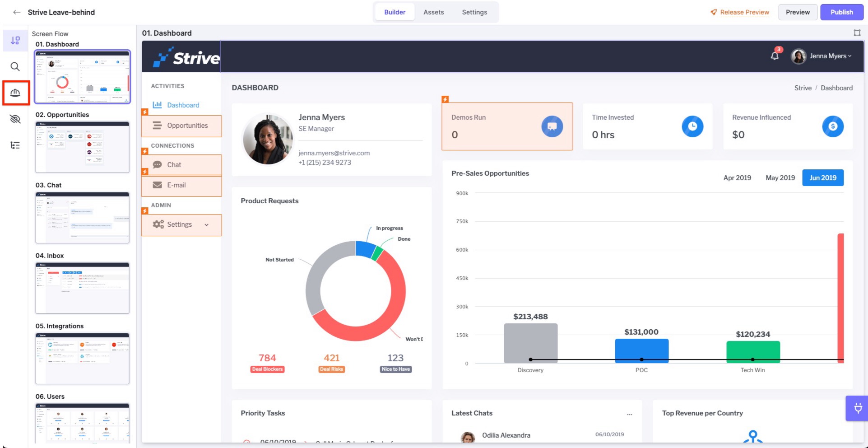Click the fullscreen frame icon above canvas
Image resolution: width=868 pixels, height=448 pixels.
[857, 33]
